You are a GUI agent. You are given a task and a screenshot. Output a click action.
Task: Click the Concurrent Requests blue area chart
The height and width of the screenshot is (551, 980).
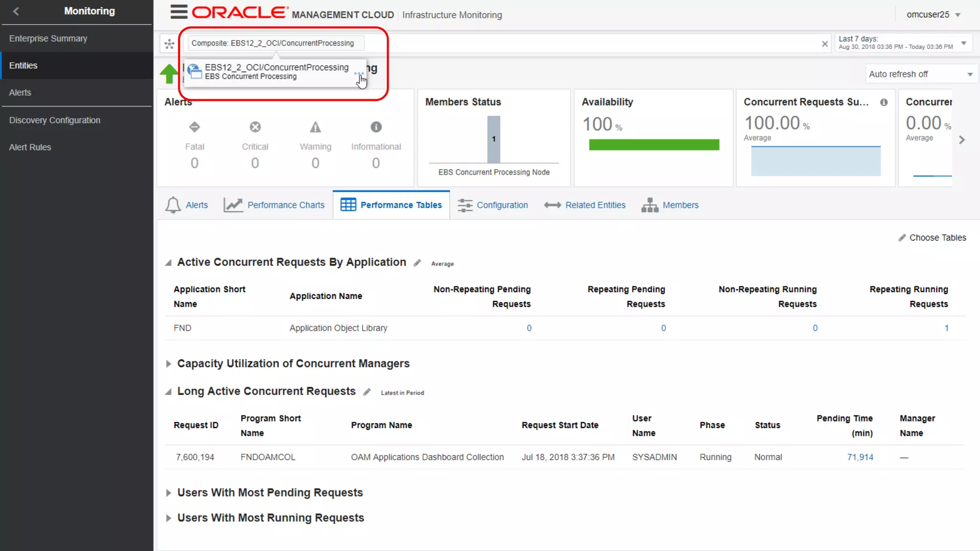[816, 161]
